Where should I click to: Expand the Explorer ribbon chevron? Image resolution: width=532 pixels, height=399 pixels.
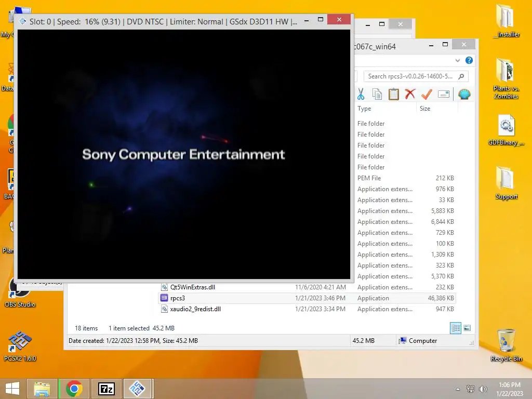pos(458,60)
